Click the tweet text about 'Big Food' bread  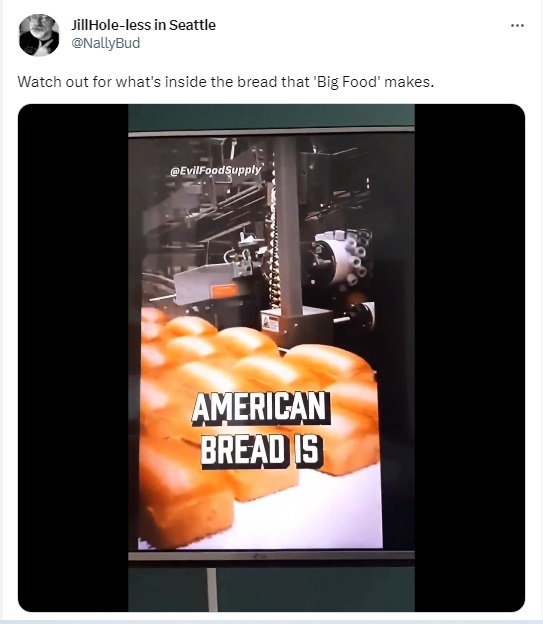pyautogui.click(x=225, y=82)
